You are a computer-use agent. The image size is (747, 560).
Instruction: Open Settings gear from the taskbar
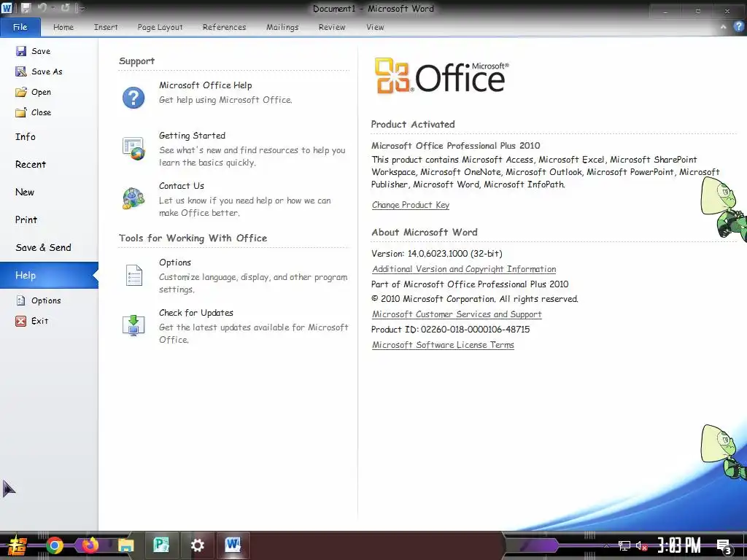coord(197,545)
